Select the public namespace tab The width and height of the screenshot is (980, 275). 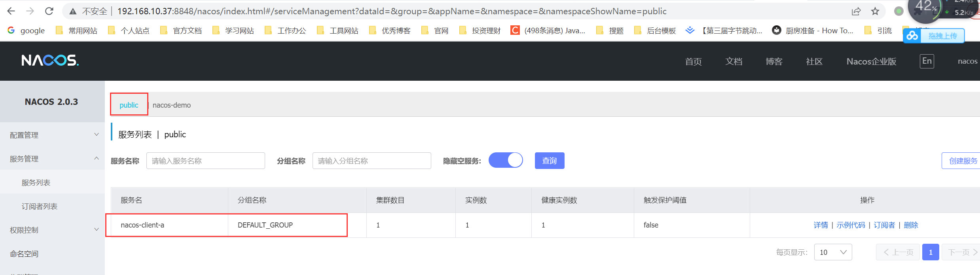(x=129, y=105)
